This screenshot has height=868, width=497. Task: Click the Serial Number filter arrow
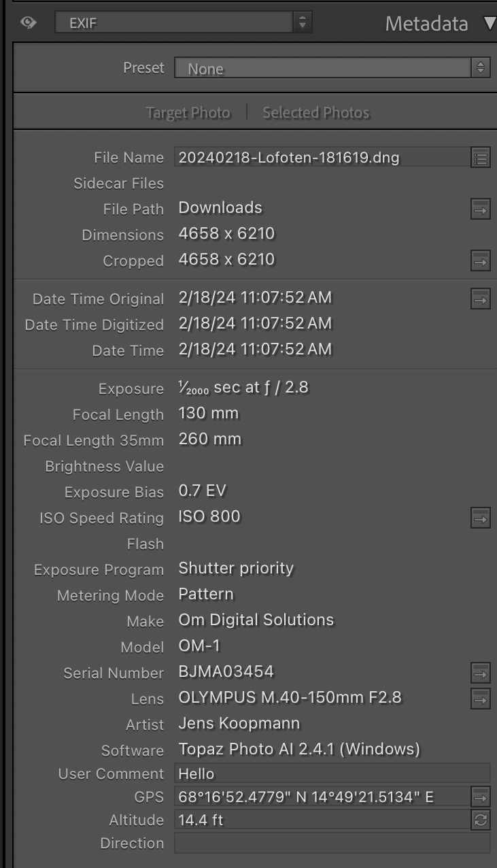pyautogui.click(x=481, y=673)
